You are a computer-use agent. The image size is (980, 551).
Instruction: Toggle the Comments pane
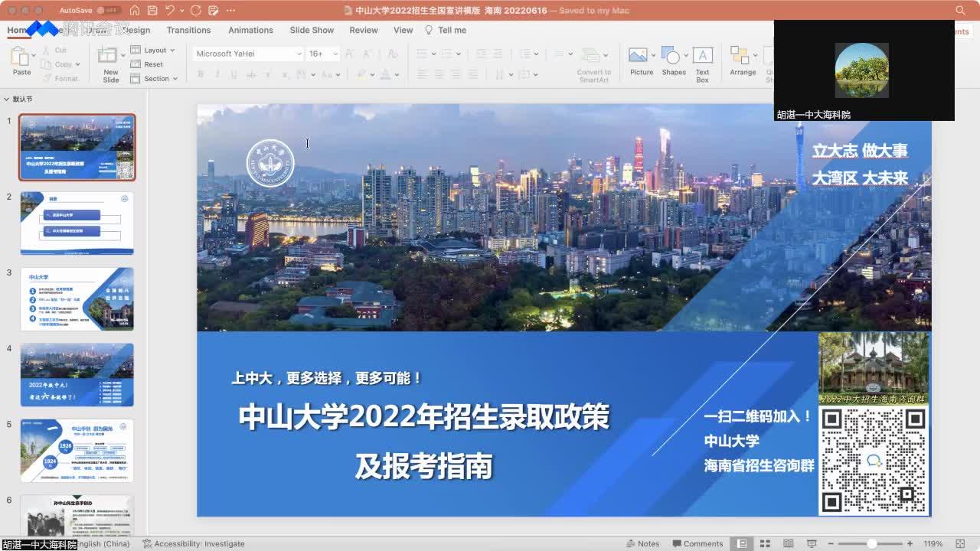697,544
